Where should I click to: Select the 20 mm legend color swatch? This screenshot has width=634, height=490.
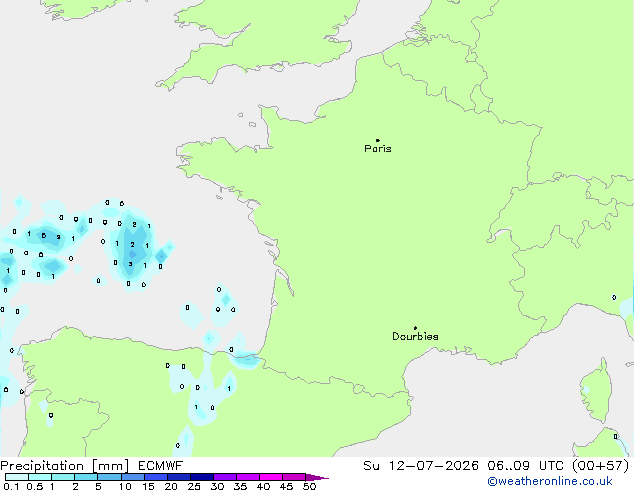tap(178, 477)
